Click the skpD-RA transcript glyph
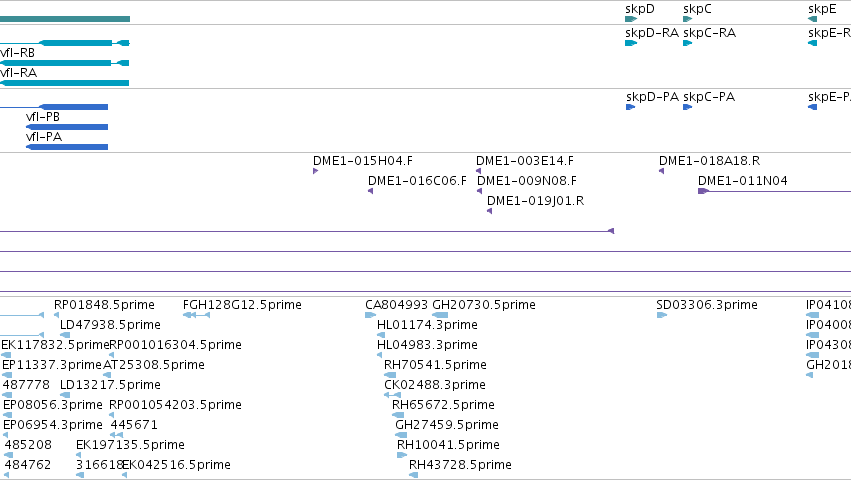Viewport: 851px width, 480px height. click(631, 43)
